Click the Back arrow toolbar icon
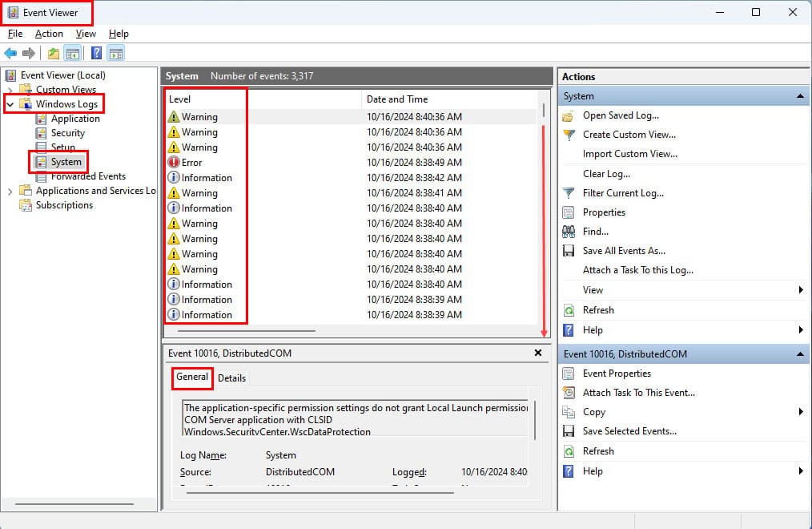The height and width of the screenshot is (529, 812). pos(10,53)
